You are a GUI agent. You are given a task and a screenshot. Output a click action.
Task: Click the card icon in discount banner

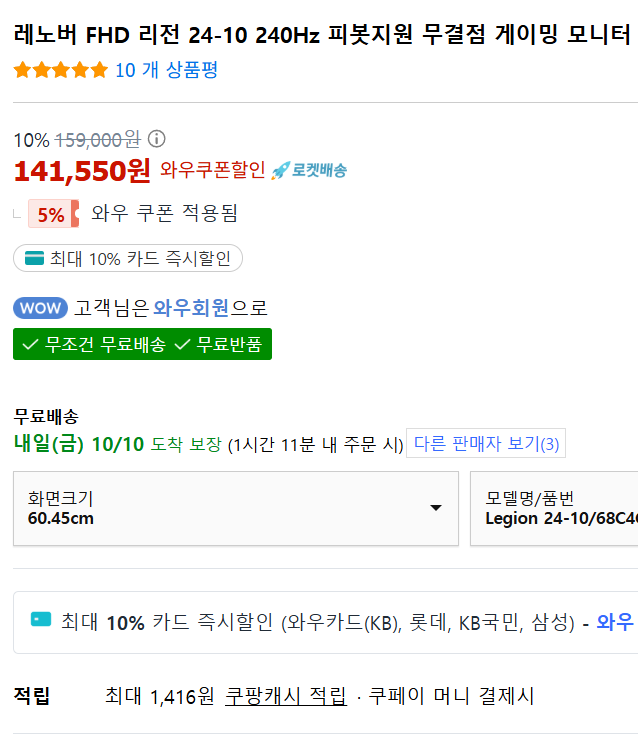41,622
